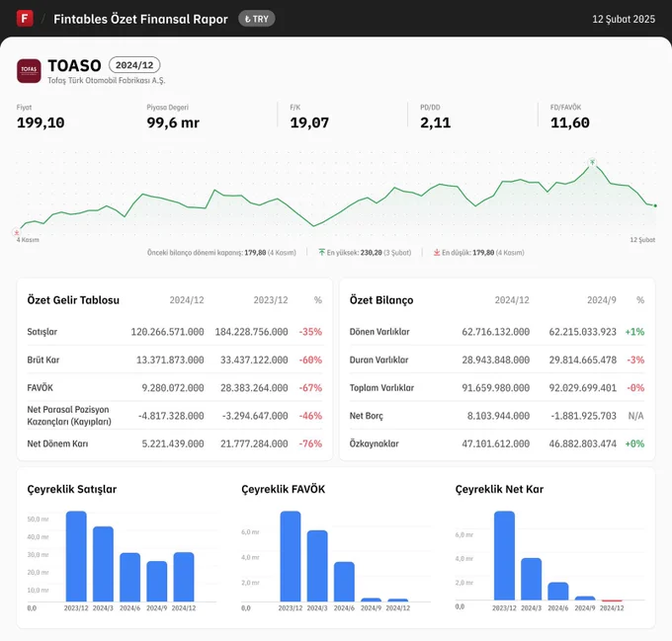
Task: Click the 12 Şubat chart axis label
Action: (x=642, y=240)
